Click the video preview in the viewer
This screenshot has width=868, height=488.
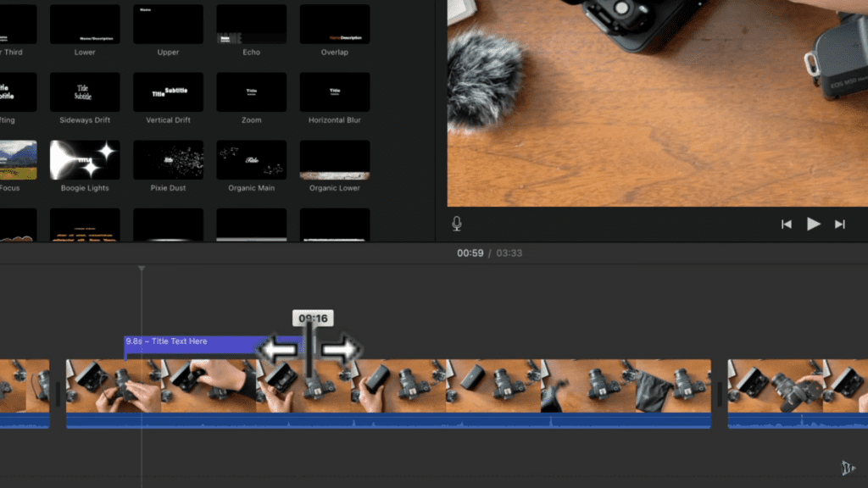[658, 103]
